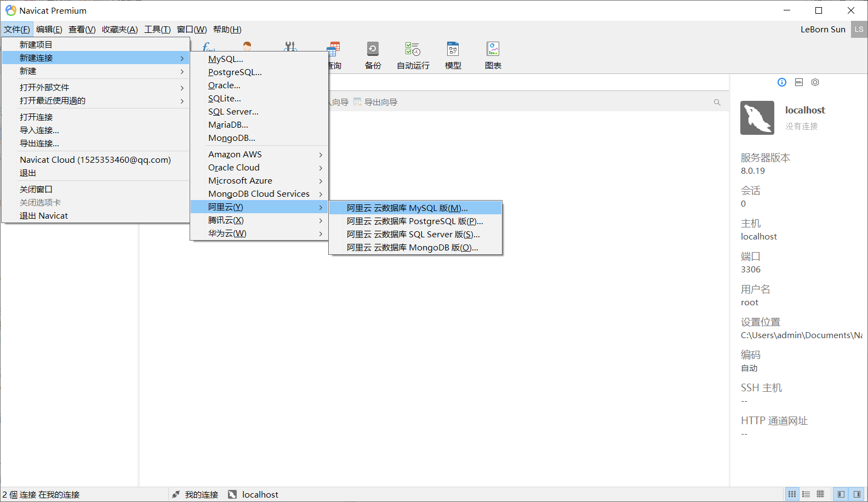Open the File menu
Screen dimensions: 868x502
[x=17, y=30]
